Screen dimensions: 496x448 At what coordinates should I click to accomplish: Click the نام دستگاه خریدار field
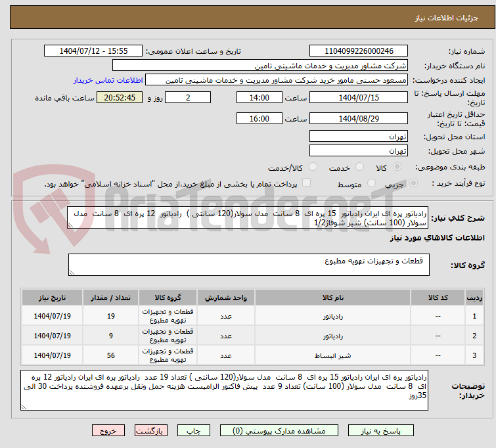[259, 66]
